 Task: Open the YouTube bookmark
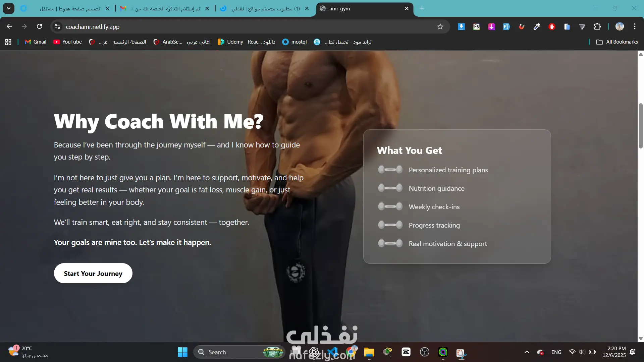click(x=68, y=42)
